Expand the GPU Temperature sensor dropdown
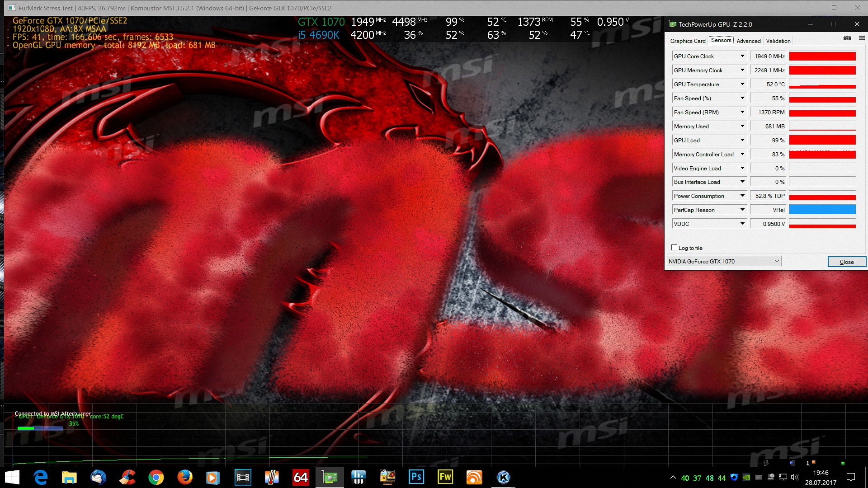 pyautogui.click(x=742, y=84)
